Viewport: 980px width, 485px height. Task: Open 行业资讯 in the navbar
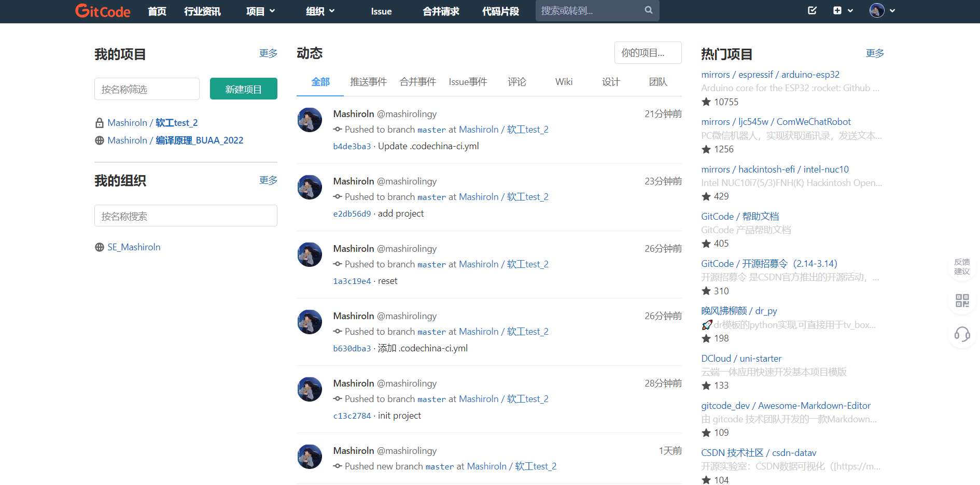click(202, 11)
